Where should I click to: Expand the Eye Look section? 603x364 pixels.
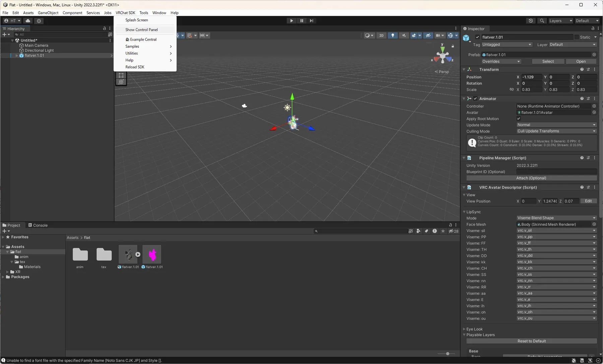coord(464,329)
